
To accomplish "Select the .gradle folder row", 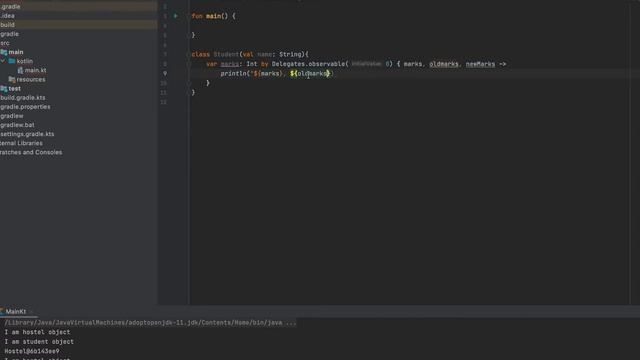I will 78,7.
